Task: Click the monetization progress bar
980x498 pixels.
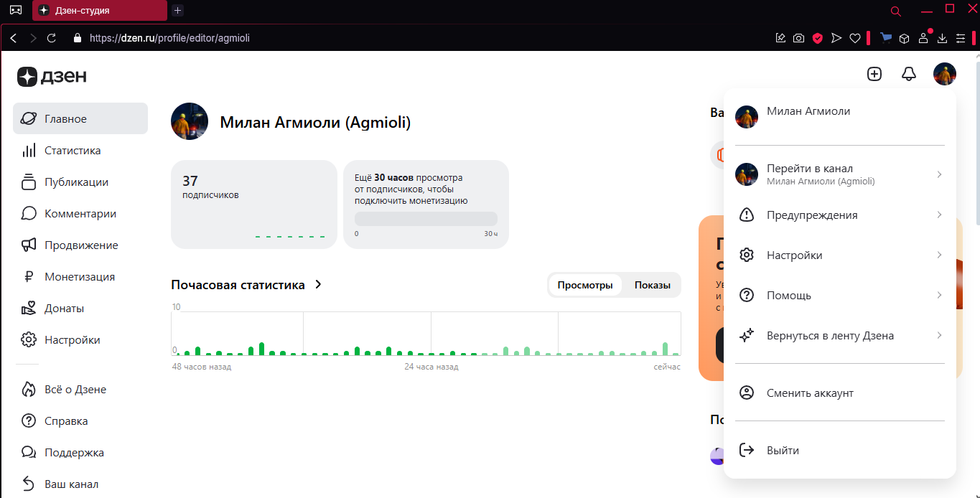Action: [426, 219]
